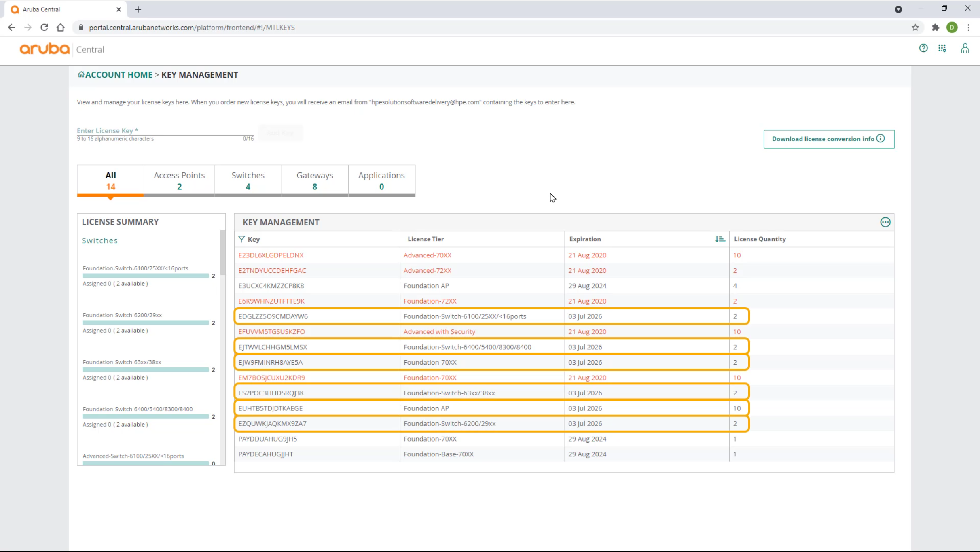Click the License Tier column header
980x552 pixels.
pos(425,239)
